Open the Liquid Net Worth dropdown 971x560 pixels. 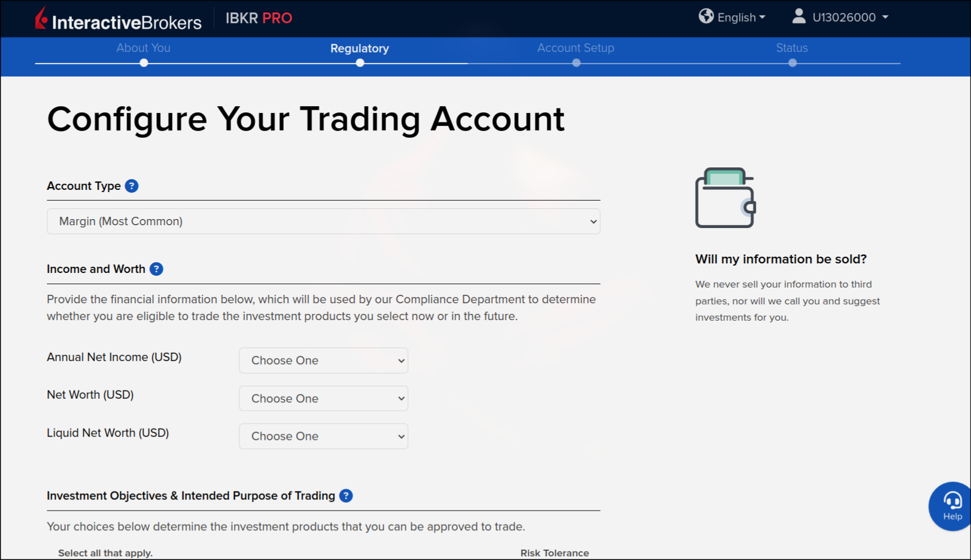323,436
